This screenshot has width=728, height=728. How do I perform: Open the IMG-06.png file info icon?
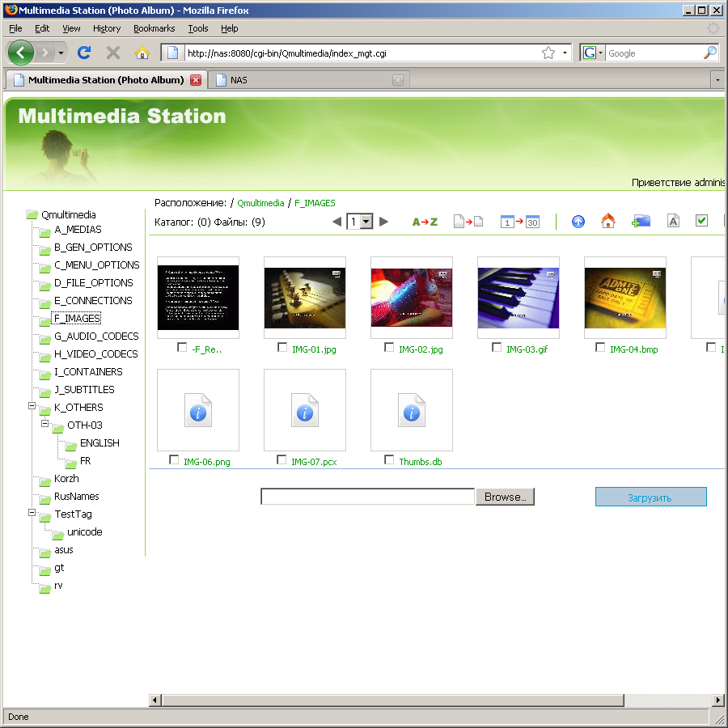coord(198,410)
